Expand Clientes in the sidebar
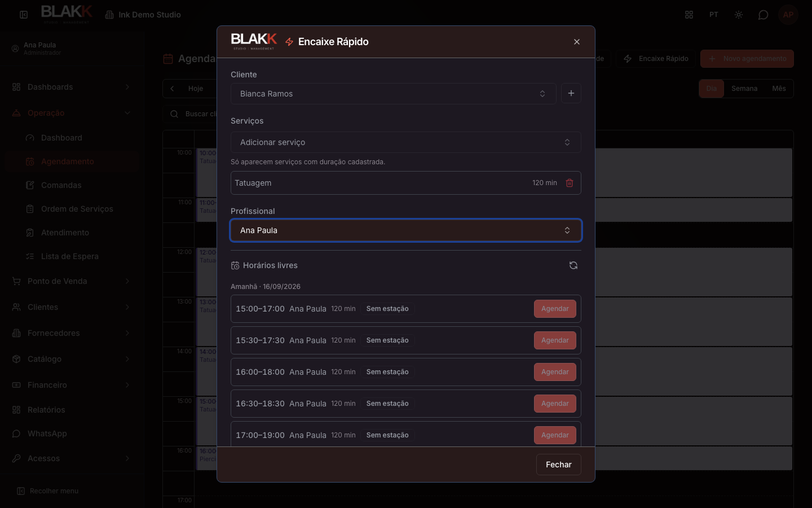Screen dimensions: 812x508 tap(72, 307)
